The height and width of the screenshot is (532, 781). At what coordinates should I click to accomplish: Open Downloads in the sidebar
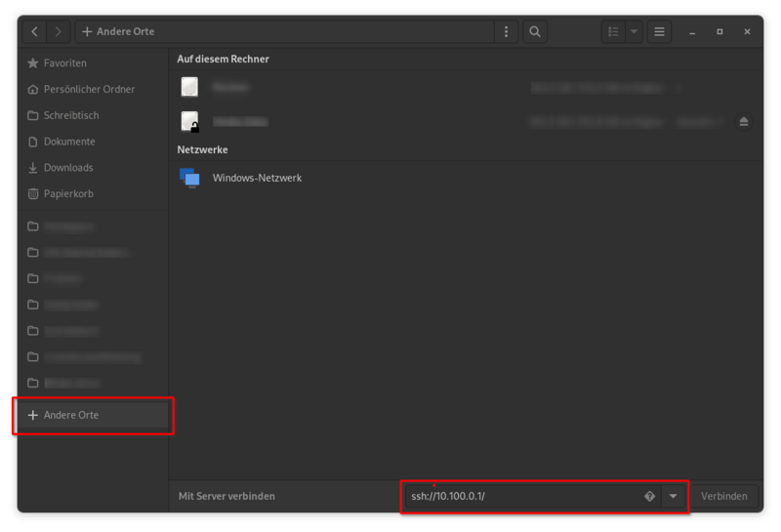pos(94,168)
